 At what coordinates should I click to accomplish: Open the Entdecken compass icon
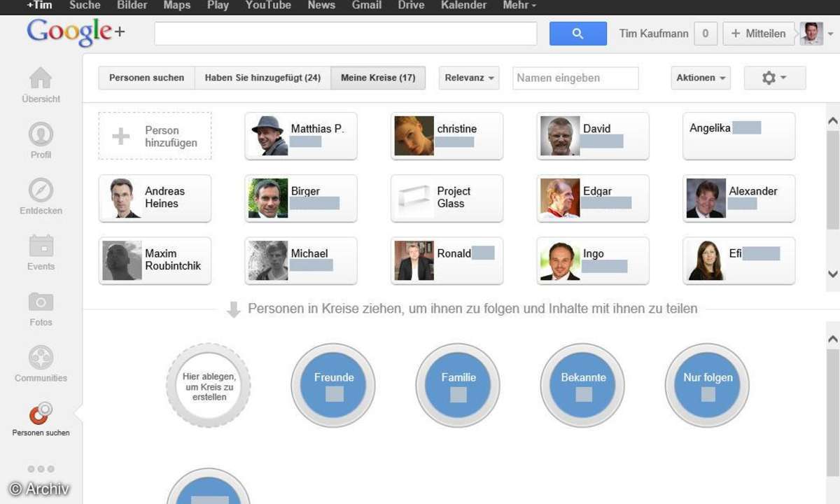[x=41, y=190]
